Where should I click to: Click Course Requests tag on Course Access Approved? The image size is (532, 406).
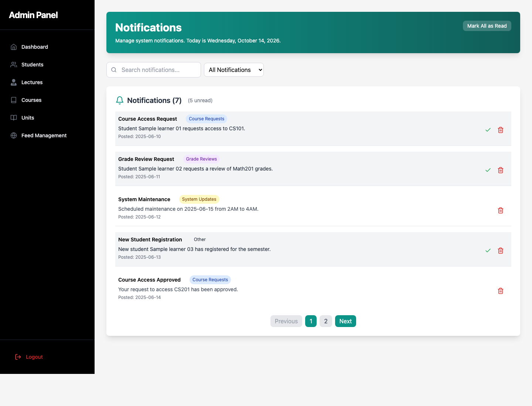click(210, 280)
